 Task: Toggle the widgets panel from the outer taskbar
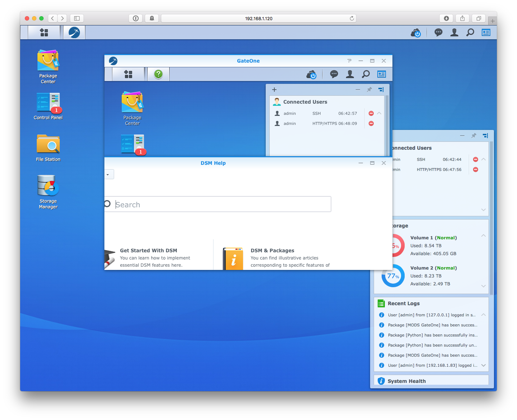coord(486,32)
